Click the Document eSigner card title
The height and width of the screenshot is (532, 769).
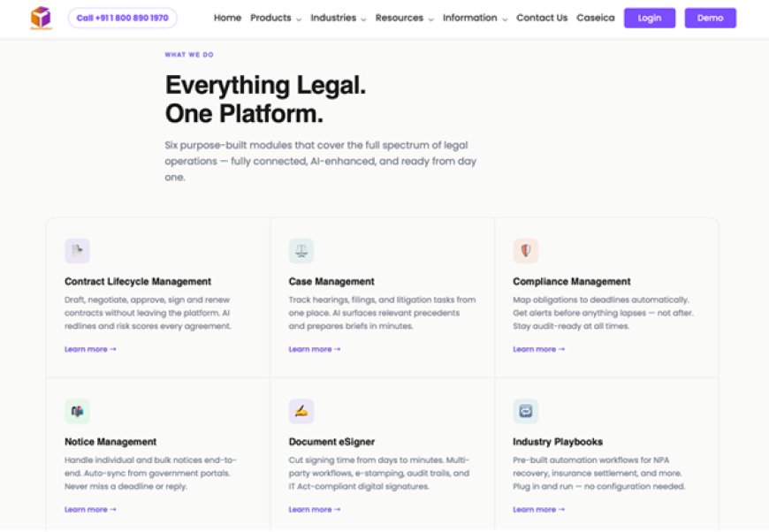pyautogui.click(x=331, y=442)
